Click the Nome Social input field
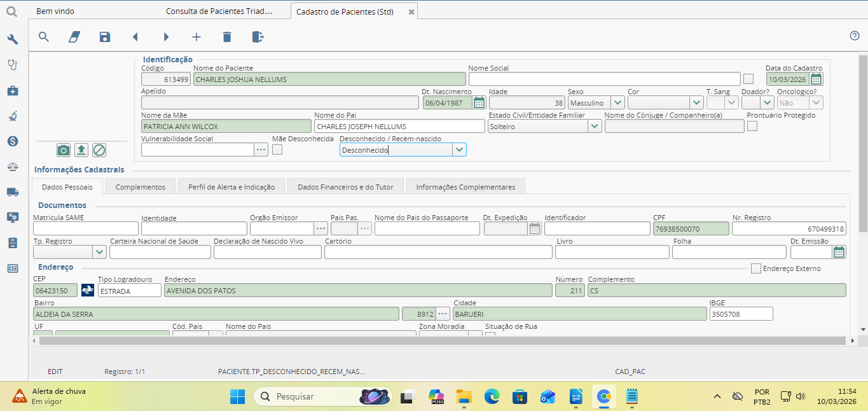The height and width of the screenshot is (411, 868). 604,80
